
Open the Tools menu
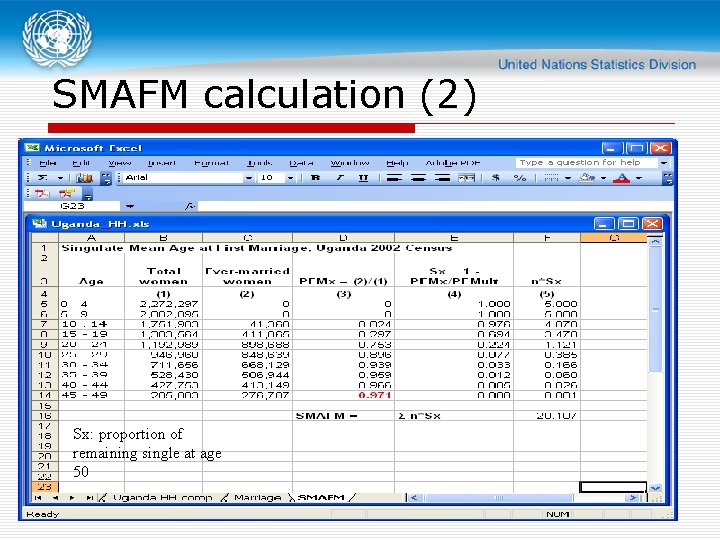point(259,163)
